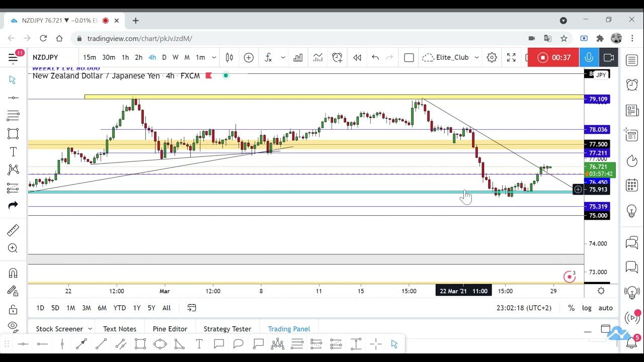
Task: Activate the zoom-in tool
Action: coord(13,248)
